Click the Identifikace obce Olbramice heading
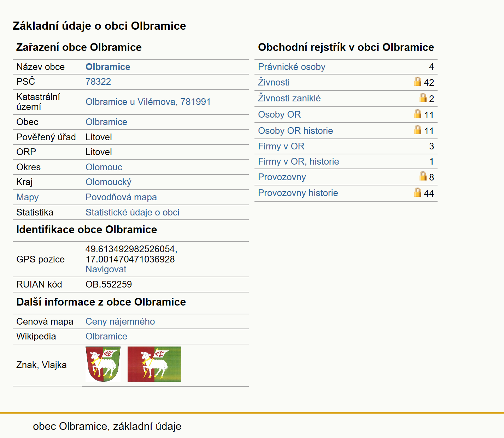Viewport: 504px width, 438px height. (x=87, y=230)
